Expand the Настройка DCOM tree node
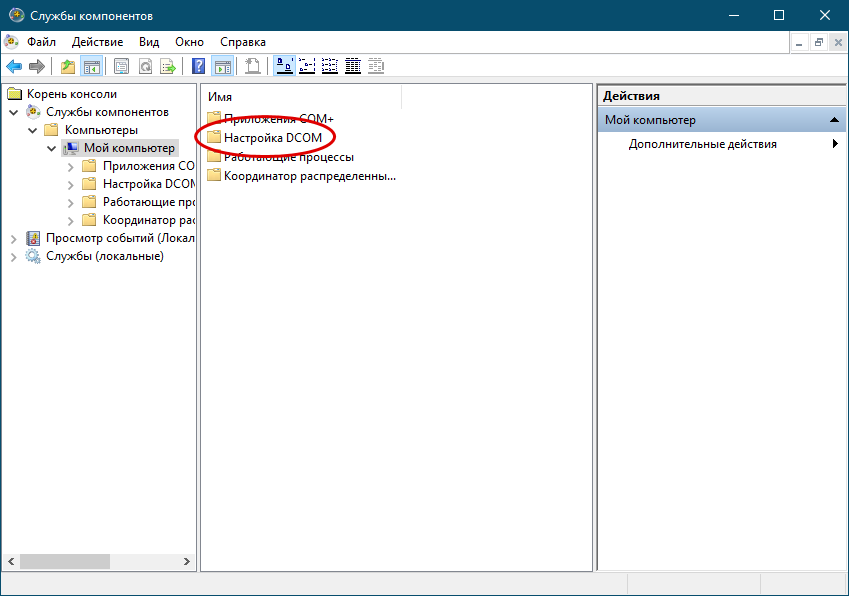849x596 pixels. coord(70,184)
